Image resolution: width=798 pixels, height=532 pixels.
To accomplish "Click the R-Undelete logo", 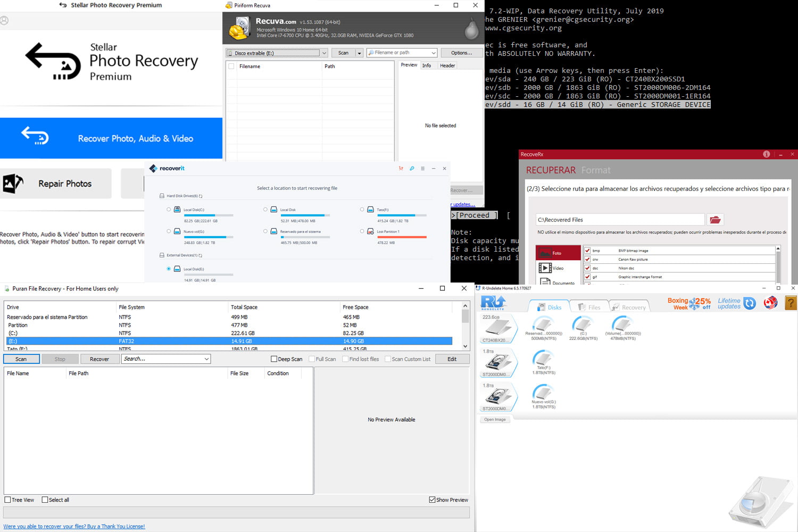I will 493,303.
